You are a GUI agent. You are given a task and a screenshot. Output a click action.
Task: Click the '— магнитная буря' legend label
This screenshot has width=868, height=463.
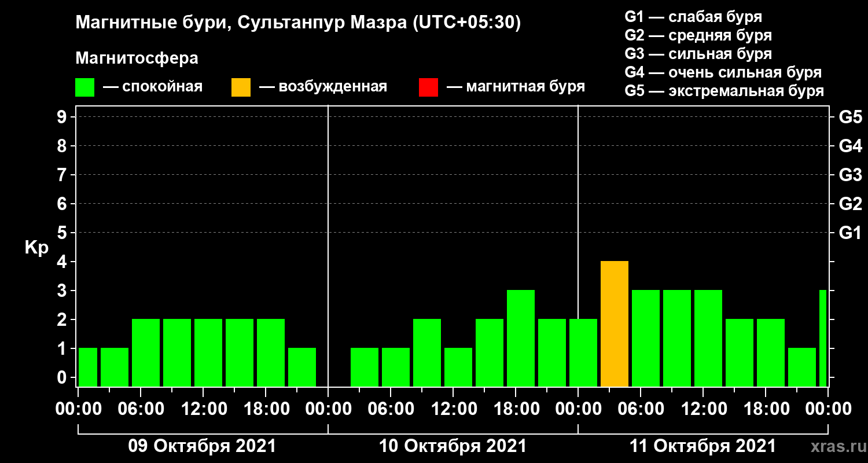[x=516, y=87]
